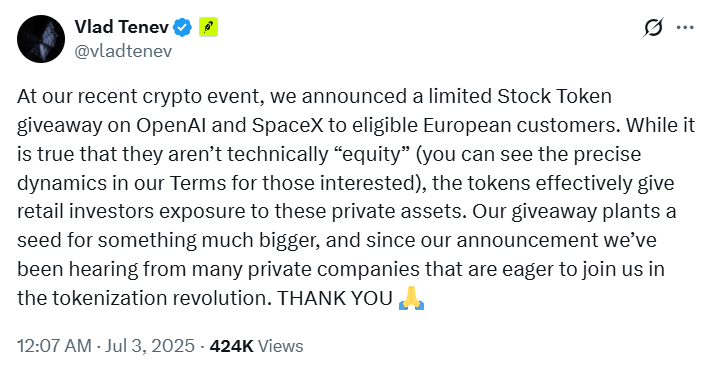This screenshot has width=712, height=367.
Task: Click the Views label beside 424K
Action: coord(280,346)
